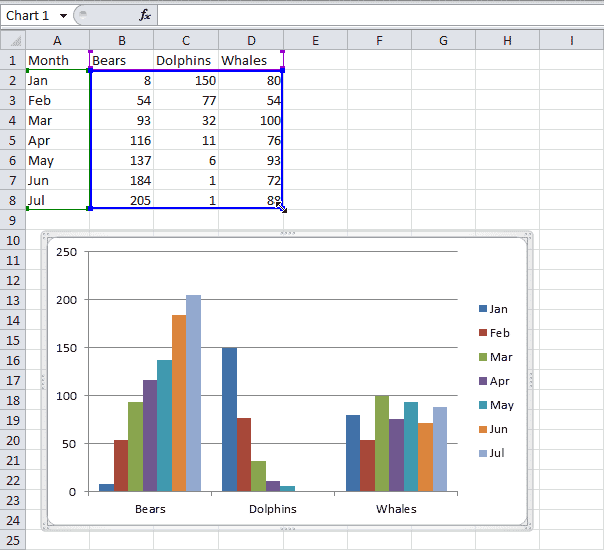Click the blue range handle at cell D8
This screenshot has height=550, width=604.
282,208
